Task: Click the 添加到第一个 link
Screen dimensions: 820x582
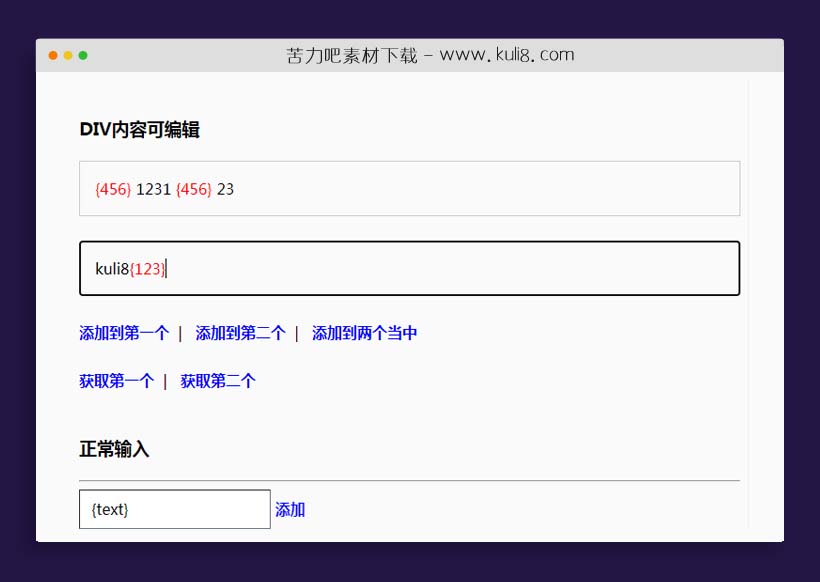Action: click(x=122, y=333)
